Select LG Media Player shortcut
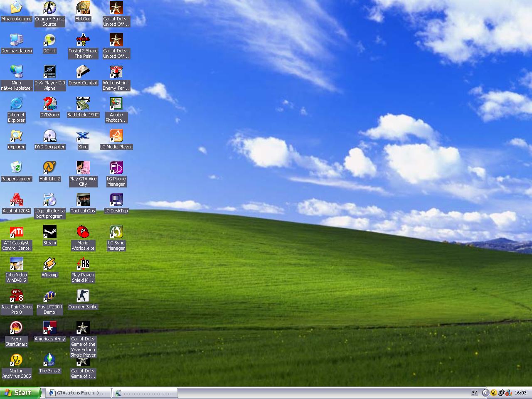 [116, 135]
